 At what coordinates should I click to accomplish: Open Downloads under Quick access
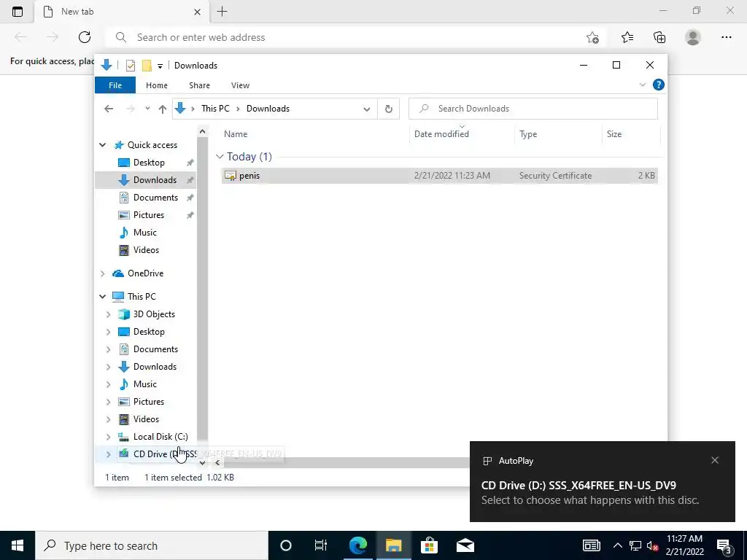click(155, 180)
